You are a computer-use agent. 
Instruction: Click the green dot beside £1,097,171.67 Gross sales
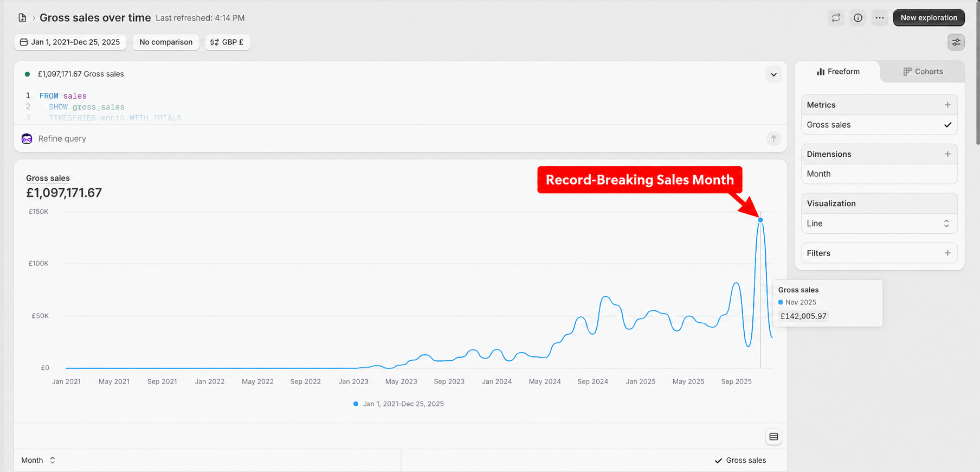pyautogui.click(x=27, y=74)
